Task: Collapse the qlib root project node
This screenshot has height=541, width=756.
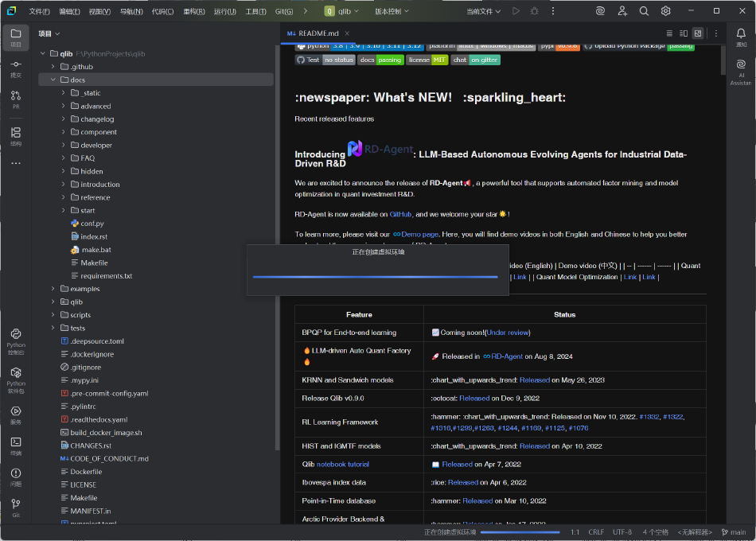Action: tap(43, 53)
